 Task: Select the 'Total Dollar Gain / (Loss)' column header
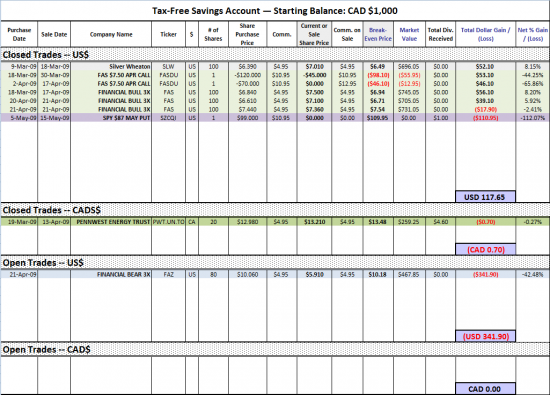point(485,34)
